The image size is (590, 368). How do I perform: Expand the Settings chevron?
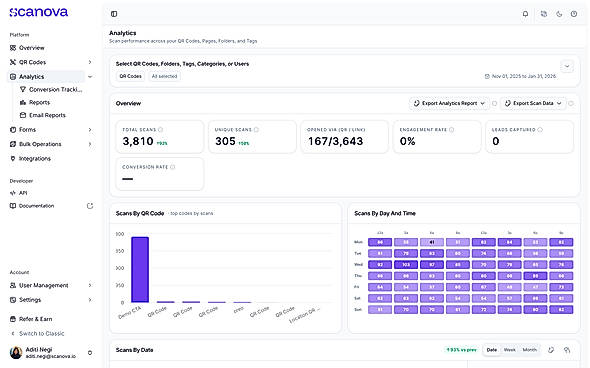tap(90, 300)
